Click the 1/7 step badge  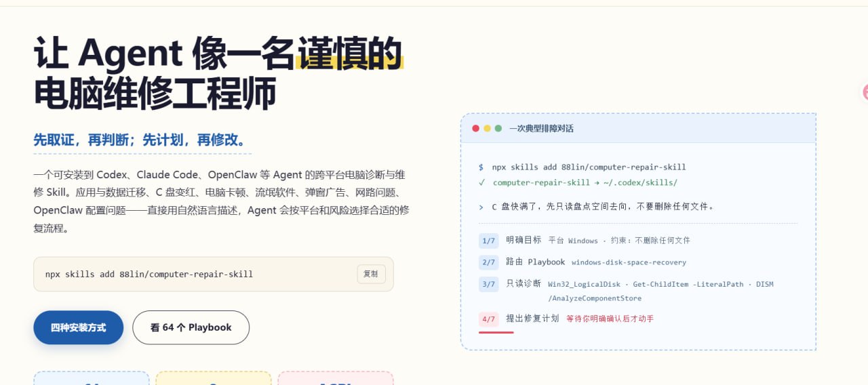(488, 241)
